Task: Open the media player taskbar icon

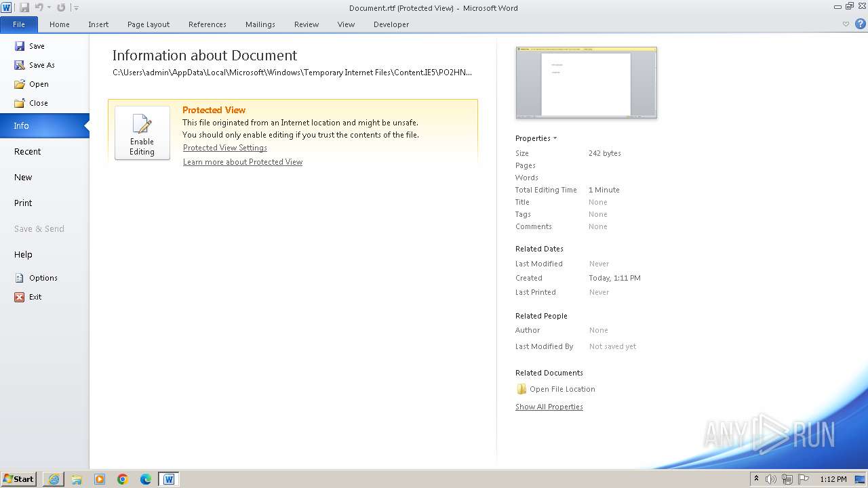Action: point(100,479)
